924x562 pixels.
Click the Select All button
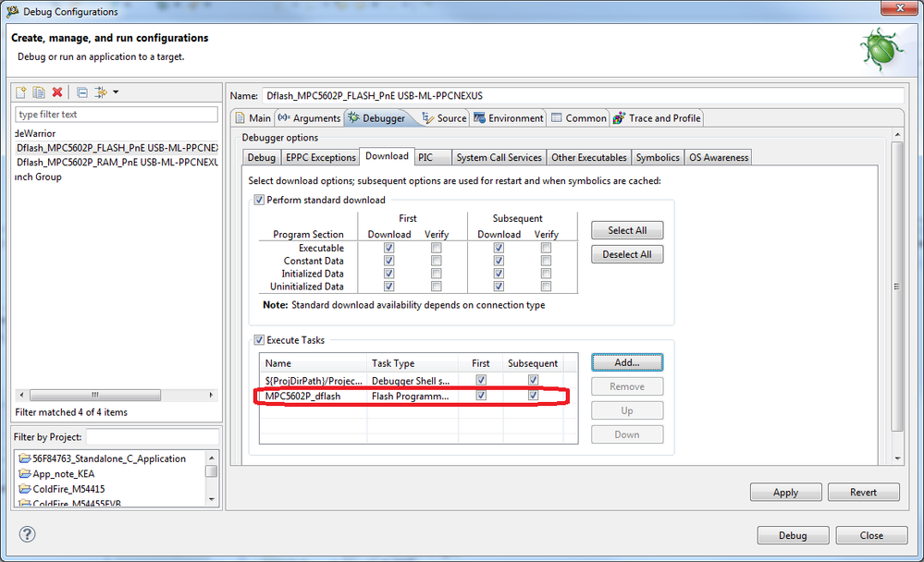[x=627, y=230]
